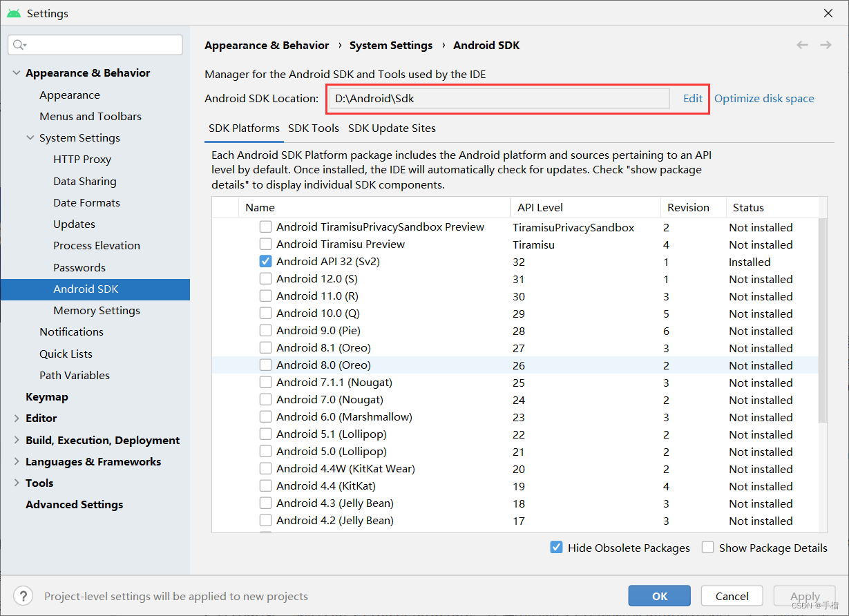This screenshot has height=616, width=849.
Task: Select HTTP Proxy settings
Action: [82, 160]
